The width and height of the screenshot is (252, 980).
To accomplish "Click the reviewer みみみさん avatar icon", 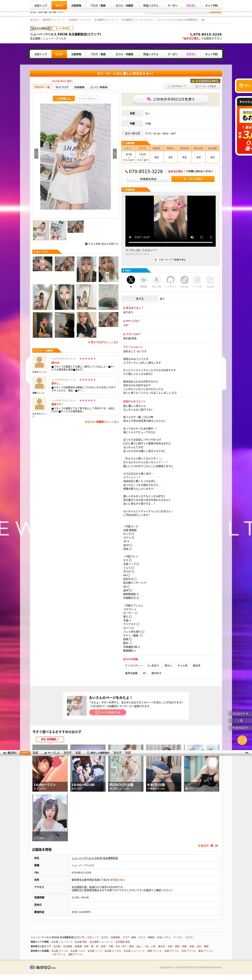I will (x=39, y=363).
